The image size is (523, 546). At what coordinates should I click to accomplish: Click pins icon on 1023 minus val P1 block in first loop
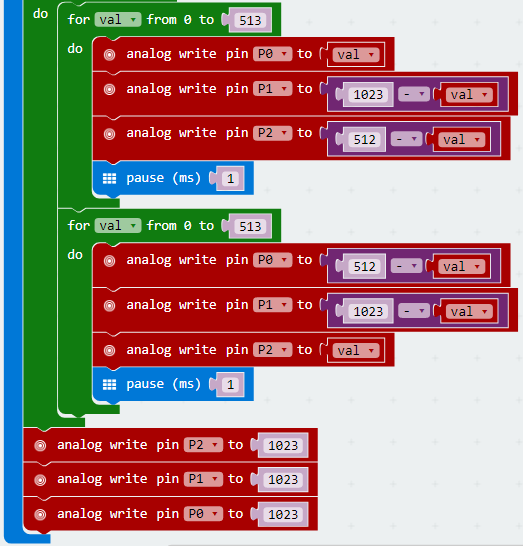coord(109,89)
